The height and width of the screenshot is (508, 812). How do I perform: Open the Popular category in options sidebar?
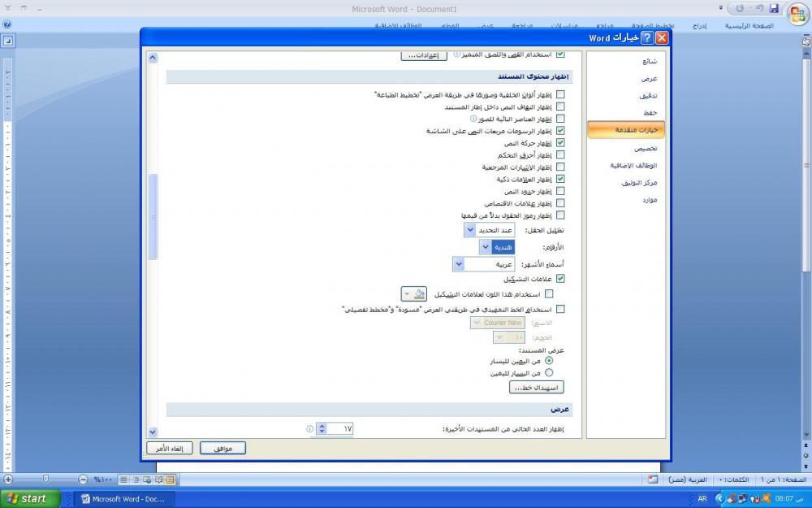tap(626, 61)
